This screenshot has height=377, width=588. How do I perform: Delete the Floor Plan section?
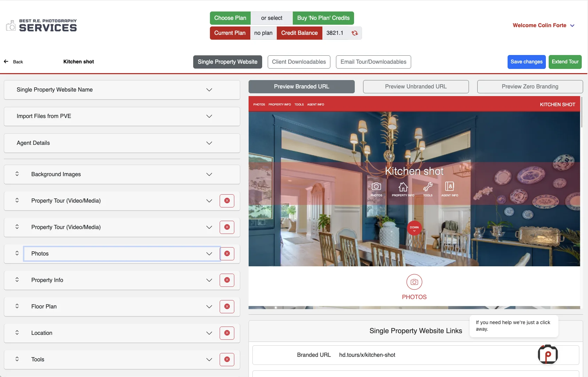(x=227, y=307)
